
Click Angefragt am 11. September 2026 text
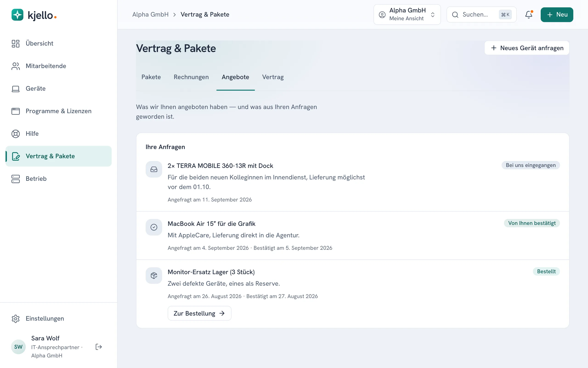coord(210,200)
